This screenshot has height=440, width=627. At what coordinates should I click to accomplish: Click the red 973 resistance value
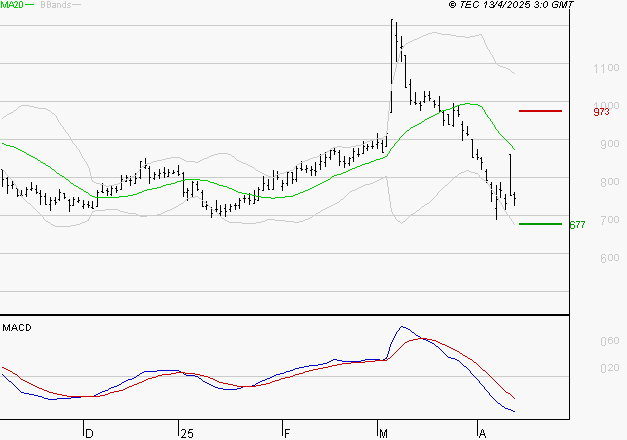coord(601,112)
